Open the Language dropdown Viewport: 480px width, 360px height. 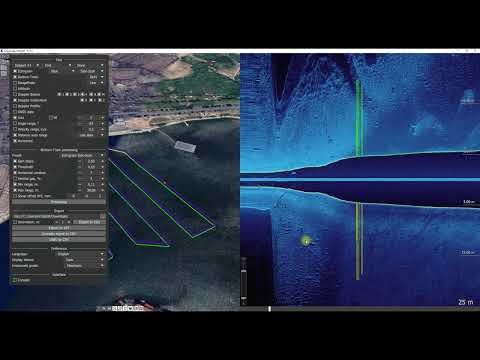click(79, 254)
